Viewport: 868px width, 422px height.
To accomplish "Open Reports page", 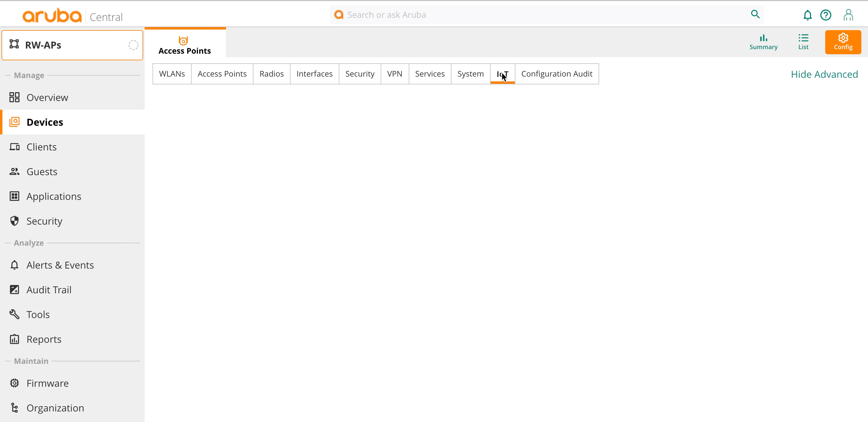I will (72, 339).
